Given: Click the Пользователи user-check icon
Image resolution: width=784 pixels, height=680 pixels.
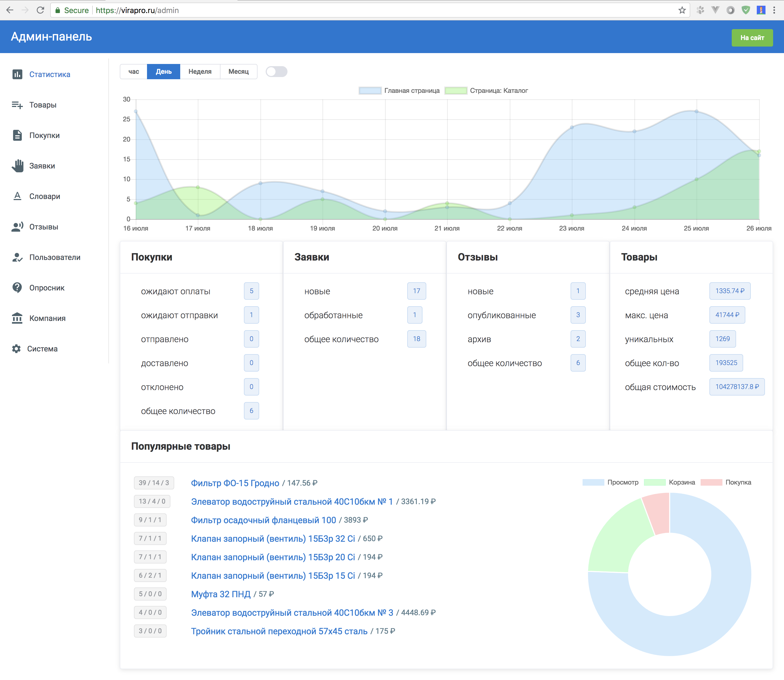Looking at the screenshot, I should pos(17,257).
